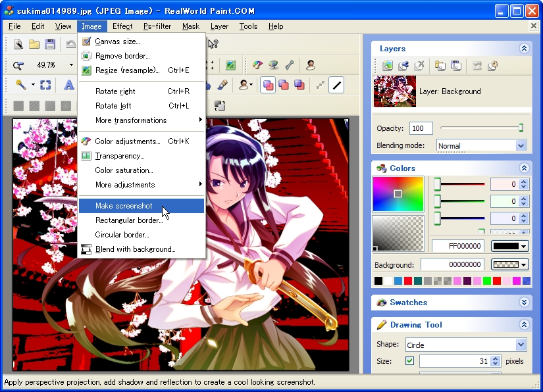Uncheck the Size checkbox
Image resolution: width=543 pixels, height=392 pixels.
(x=409, y=361)
